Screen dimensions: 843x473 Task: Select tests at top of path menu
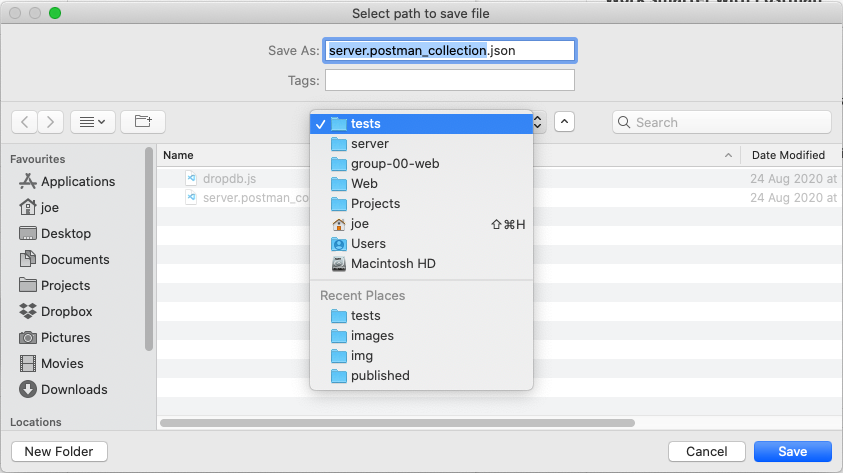pos(421,124)
